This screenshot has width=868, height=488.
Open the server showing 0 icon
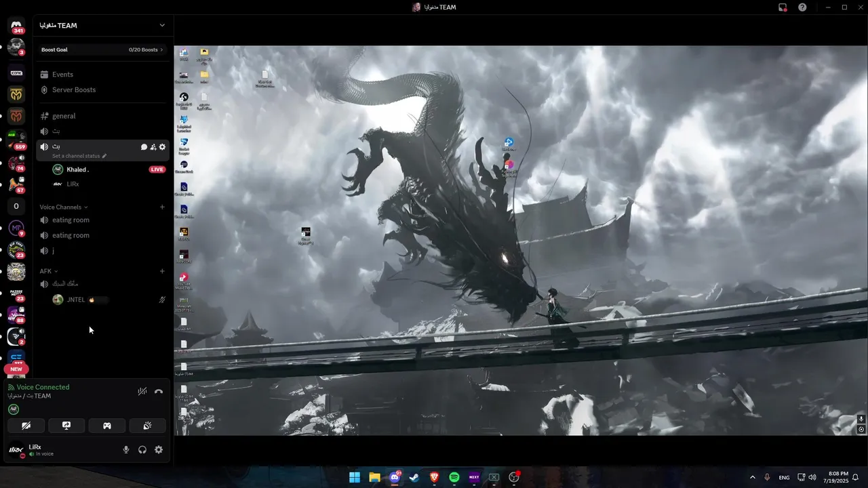16,206
